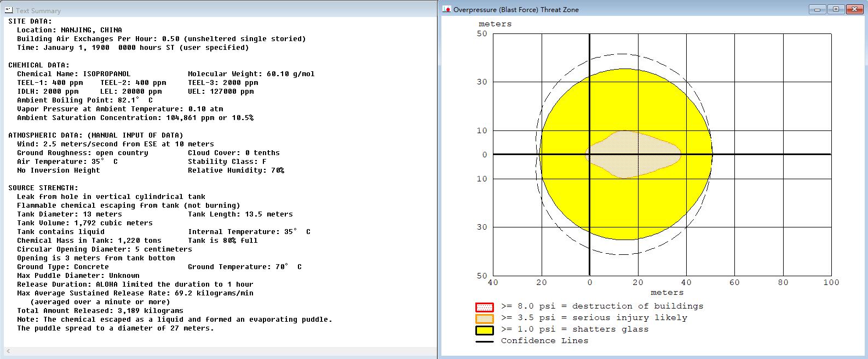Click 'Tank Length: 13.5 meters' text

pyautogui.click(x=240, y=214)
